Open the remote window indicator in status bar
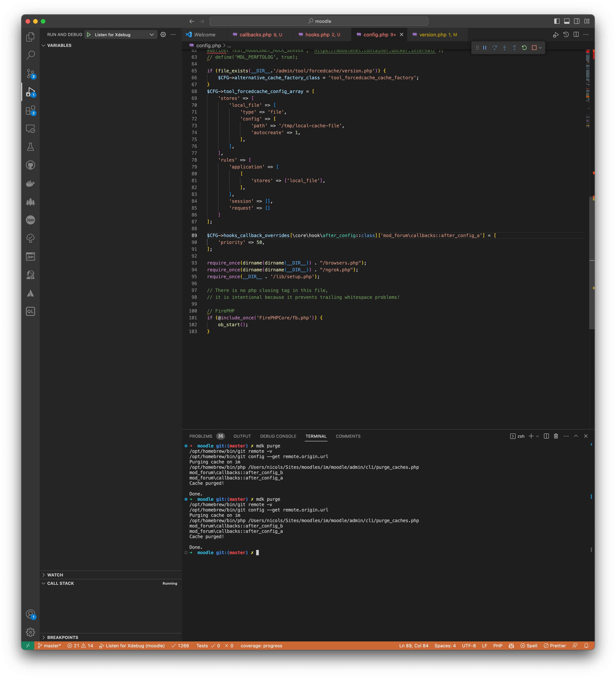 [x=28, y=646]
